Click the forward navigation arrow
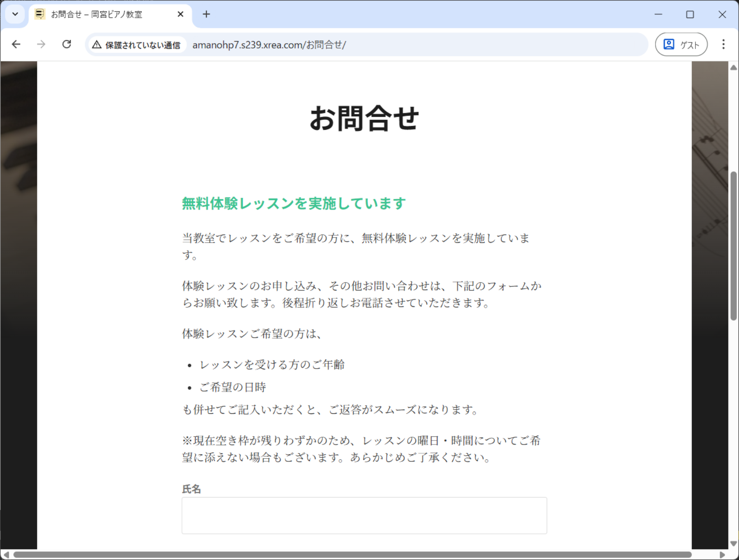This screenshot has width=739, height=560. 41,44
